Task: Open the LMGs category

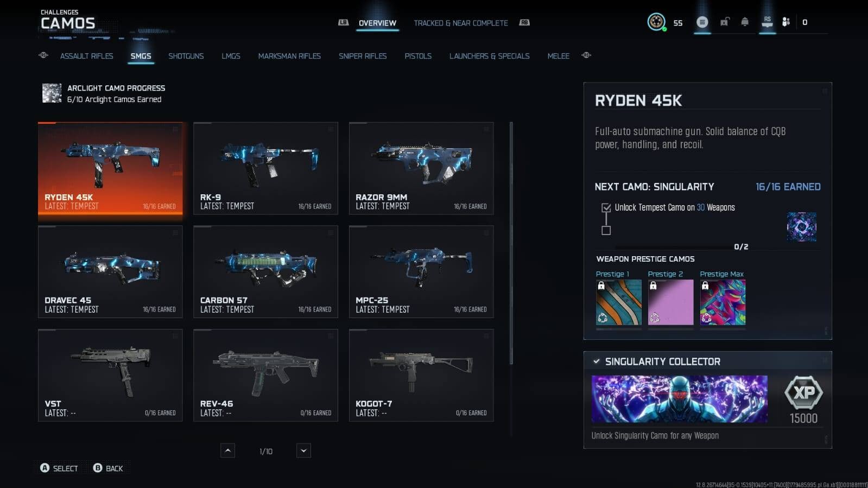Action: click(x=231, y=56)
